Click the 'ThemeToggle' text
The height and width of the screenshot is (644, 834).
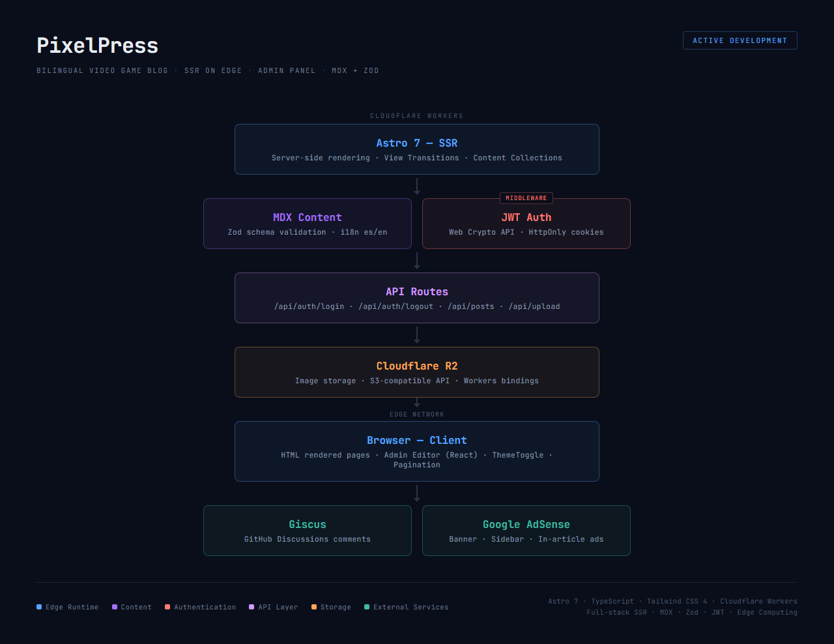click(x=518, y=455)
